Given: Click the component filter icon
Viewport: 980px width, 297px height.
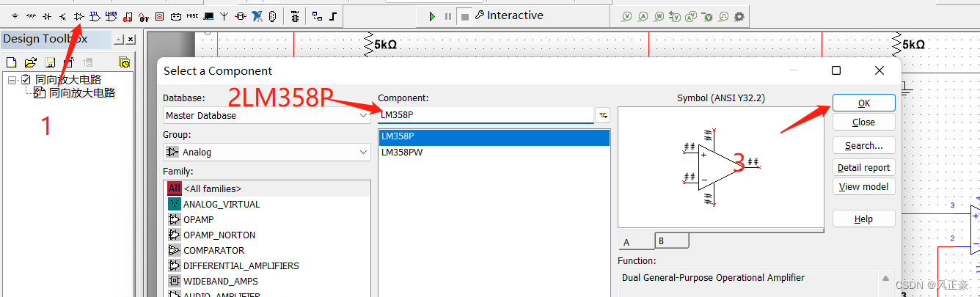Looking at the screenshot, I should pos(603,115).
